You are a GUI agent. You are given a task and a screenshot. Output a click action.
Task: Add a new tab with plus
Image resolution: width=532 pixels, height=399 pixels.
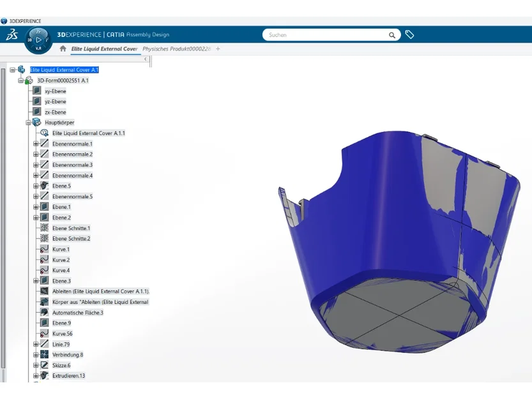(x=218, y=49)
